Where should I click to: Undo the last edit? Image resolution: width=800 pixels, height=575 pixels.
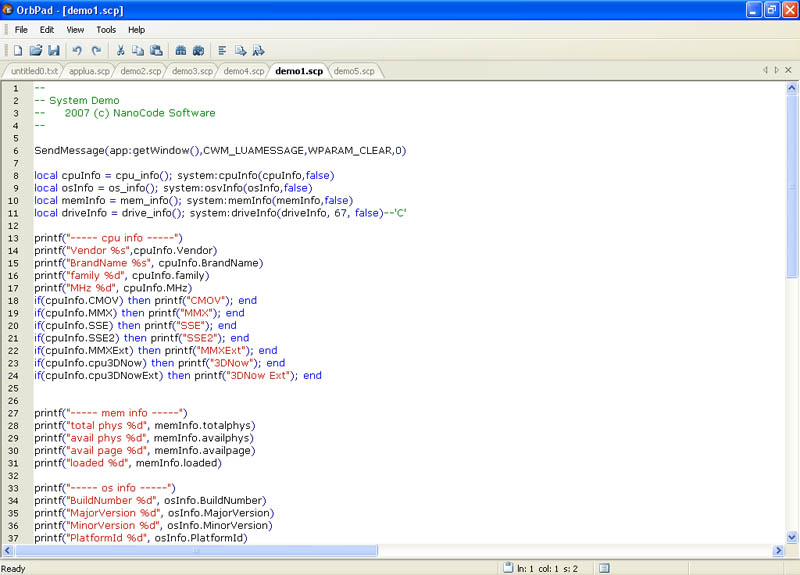coord(77,50)
